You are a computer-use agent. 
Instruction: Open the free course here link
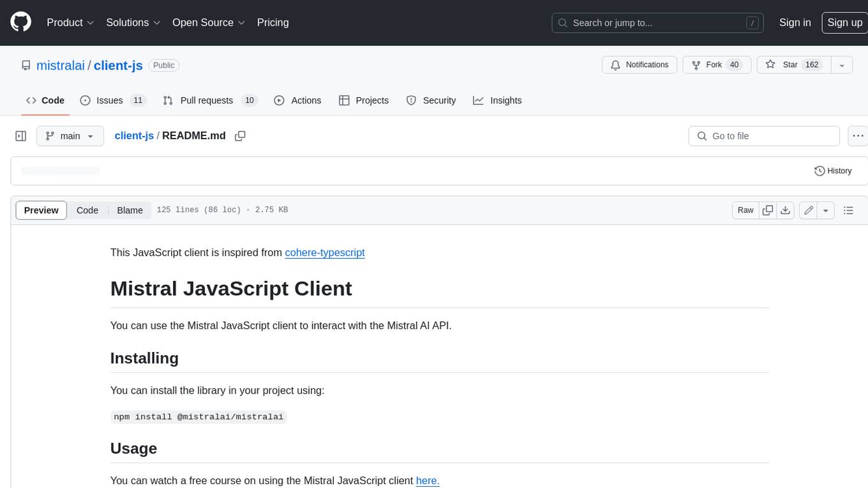click(x=428, y=480)
